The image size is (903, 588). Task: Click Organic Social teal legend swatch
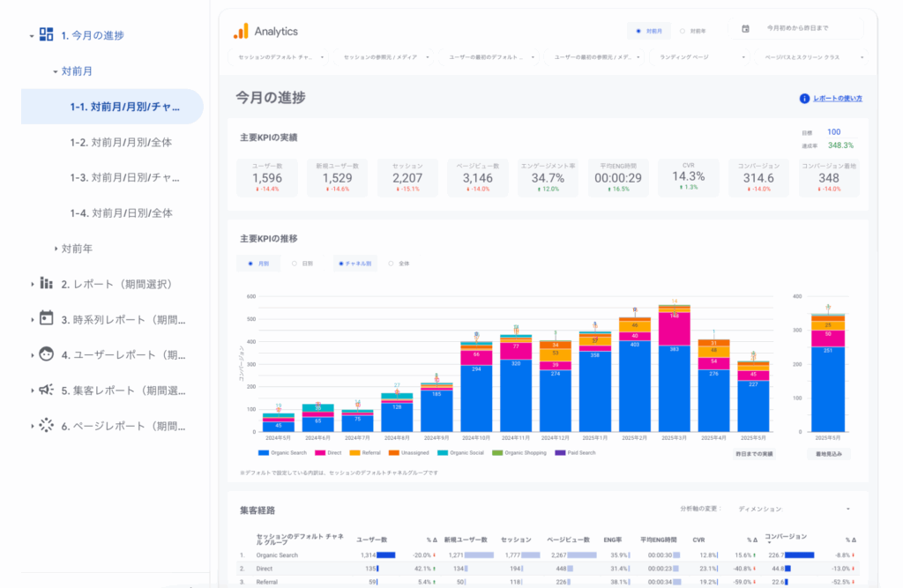pyautogui.click(x=443, y=453)
